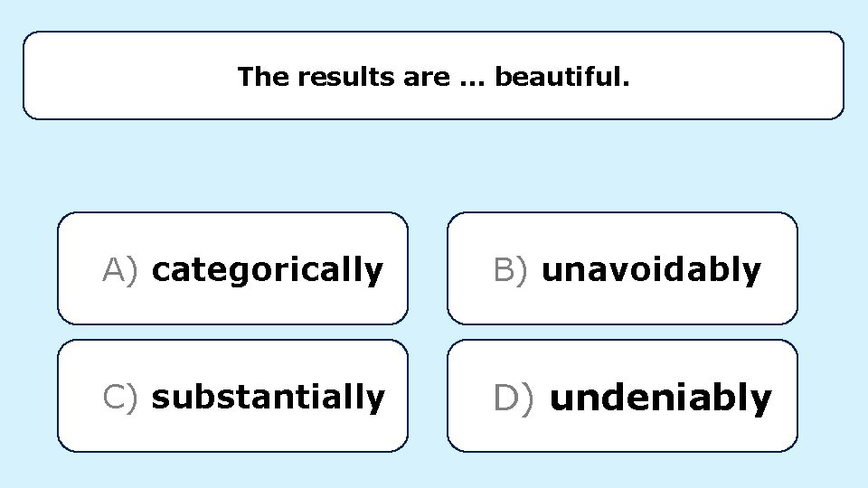Click the gray letter C) label
This screenshot has width=868, height=488.
119,398
